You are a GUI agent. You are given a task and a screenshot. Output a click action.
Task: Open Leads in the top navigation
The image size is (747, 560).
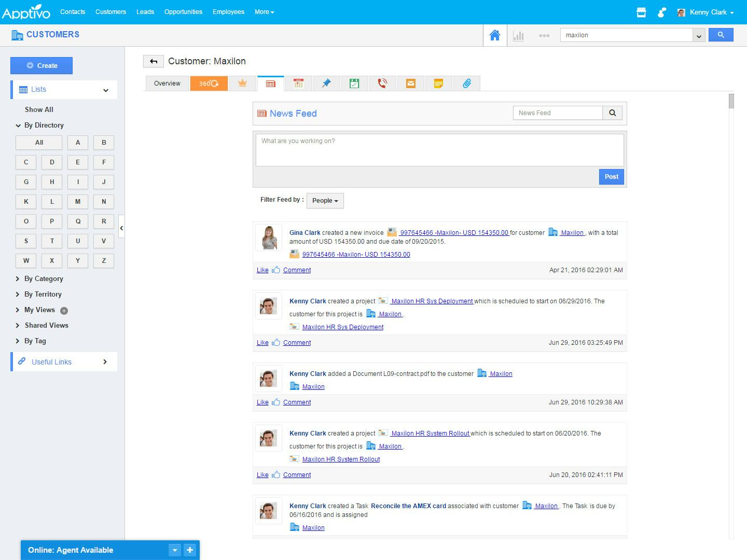[145, 12]
